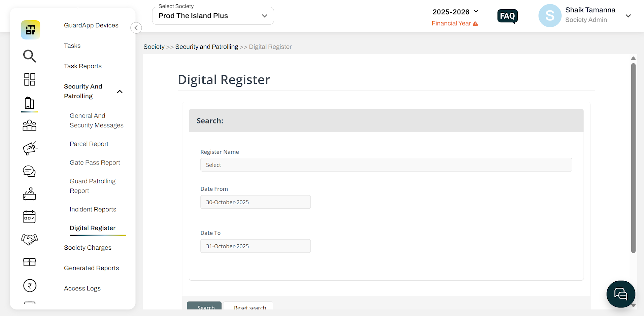The height and width of the screenshot is (316, 644).
Task: Open the Register Name select box
Action: (386, 165)
